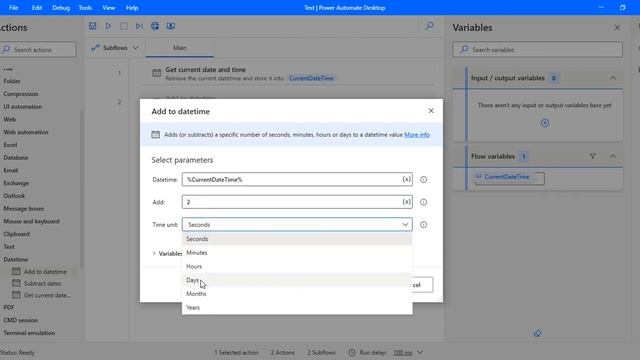Select Minutes from time unit list

tap(297, 253)
